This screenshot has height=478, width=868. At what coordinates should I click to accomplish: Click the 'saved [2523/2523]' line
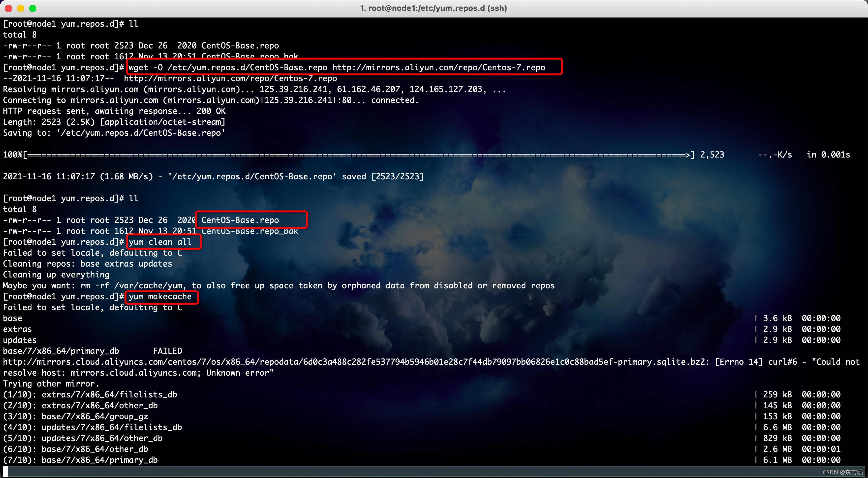pos(213,176)
